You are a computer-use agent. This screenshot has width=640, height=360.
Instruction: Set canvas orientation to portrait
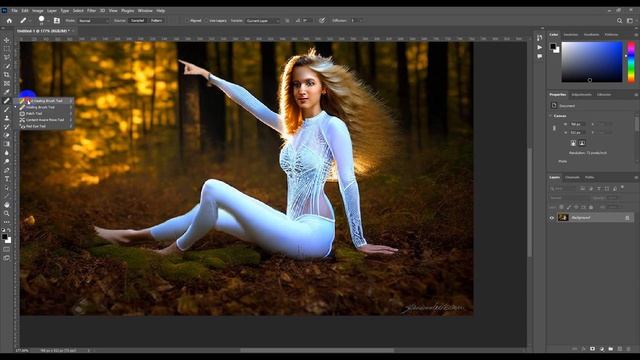point(573,143)
